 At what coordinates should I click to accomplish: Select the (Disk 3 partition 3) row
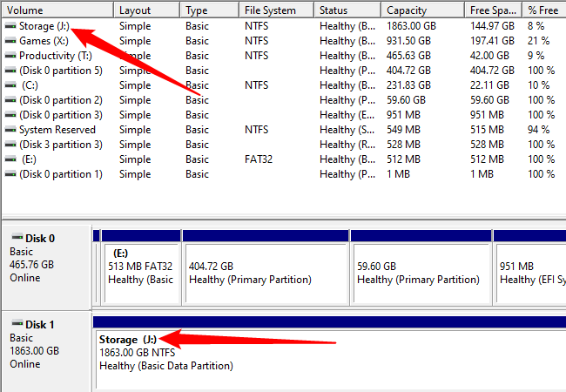284,145
